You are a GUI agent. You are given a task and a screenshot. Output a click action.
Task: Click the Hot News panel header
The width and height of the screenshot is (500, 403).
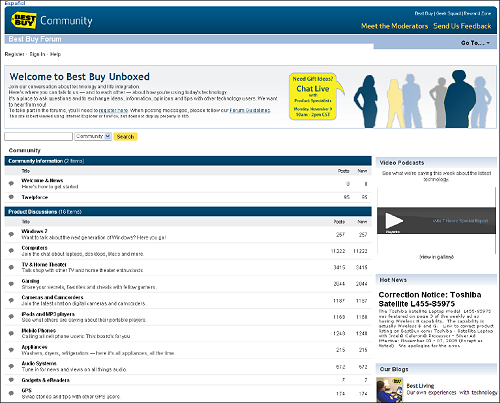(x=436, y=280)
